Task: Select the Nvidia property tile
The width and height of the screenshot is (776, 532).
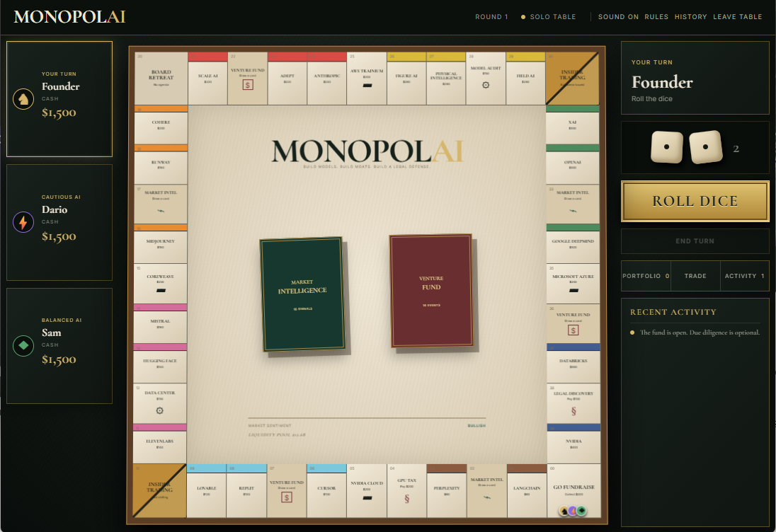Action: click(x=574, y=444)
